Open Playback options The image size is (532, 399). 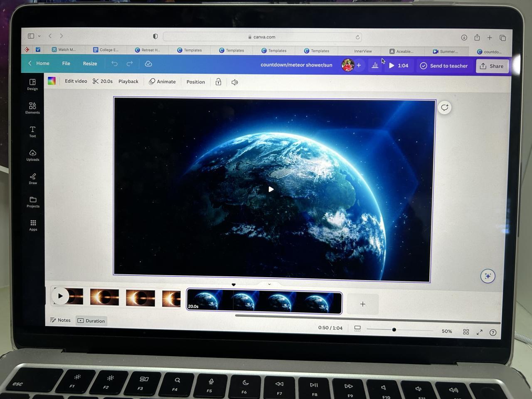click(x=128, y=81)
